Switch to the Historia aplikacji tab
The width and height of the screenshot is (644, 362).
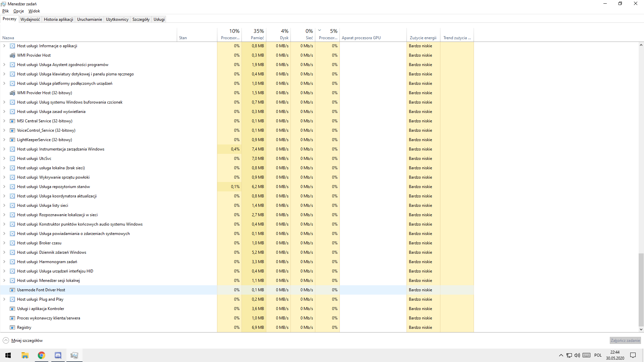[58, 19]
